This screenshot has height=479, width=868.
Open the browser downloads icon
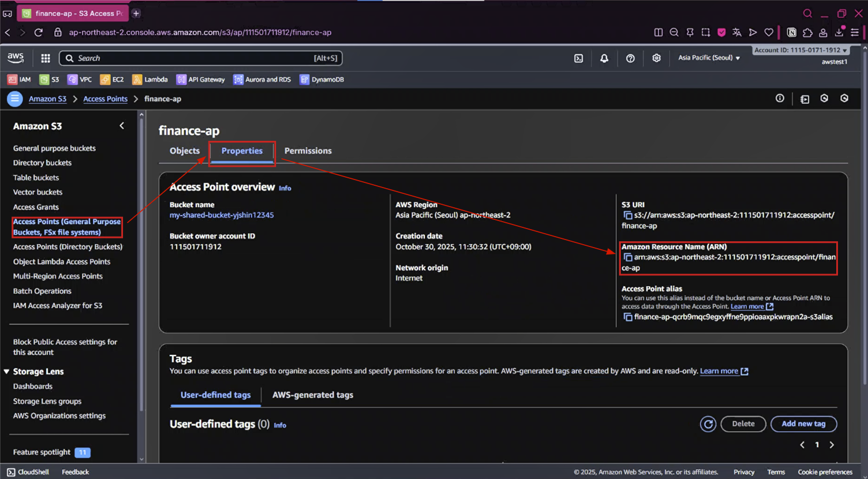click(839, 32)
